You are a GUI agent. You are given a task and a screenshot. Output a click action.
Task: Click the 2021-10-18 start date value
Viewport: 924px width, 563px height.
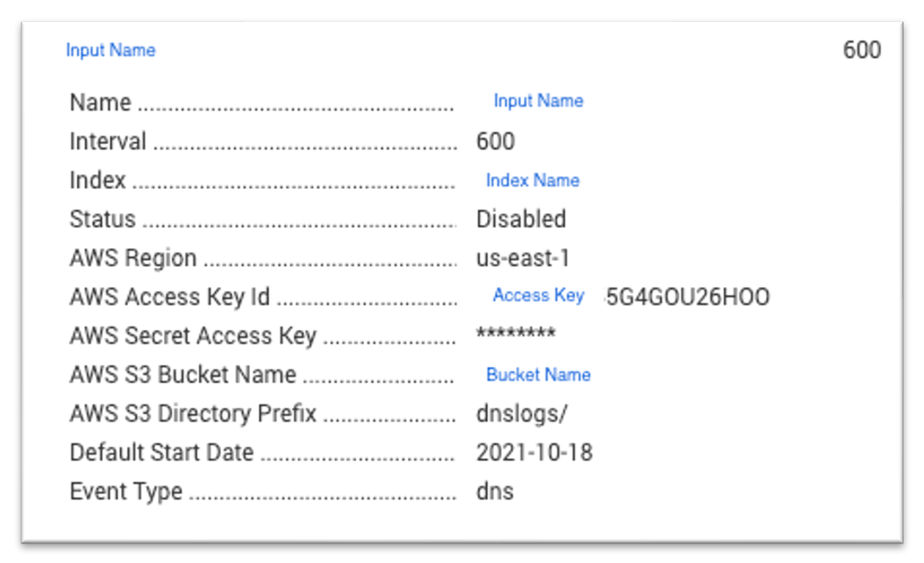[x=534, y=452]
